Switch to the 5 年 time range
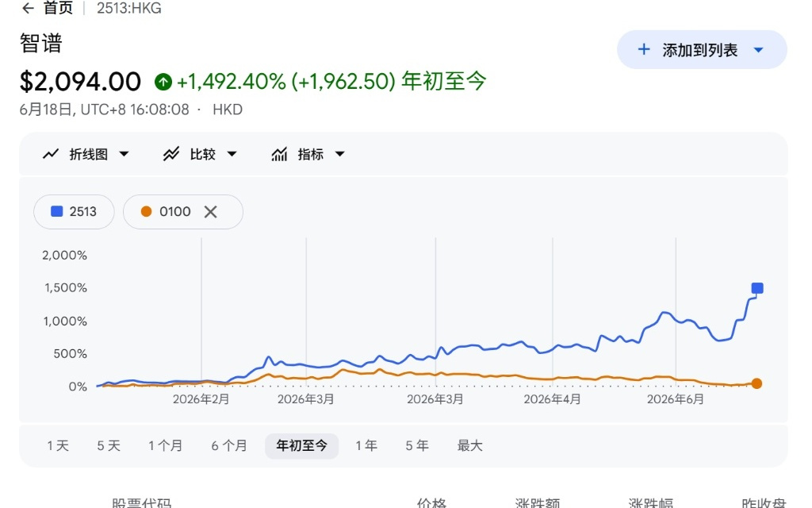 417,446
